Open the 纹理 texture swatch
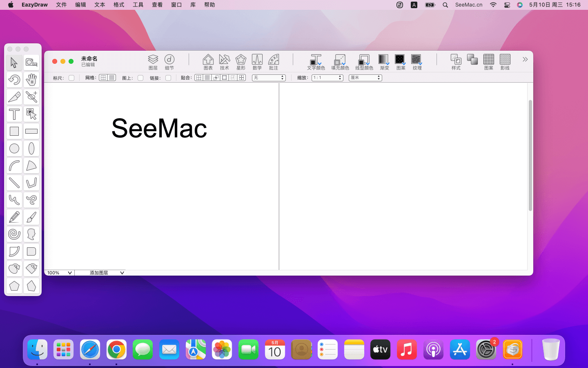Viewport: 588px width, 368px height. [416, 62]
